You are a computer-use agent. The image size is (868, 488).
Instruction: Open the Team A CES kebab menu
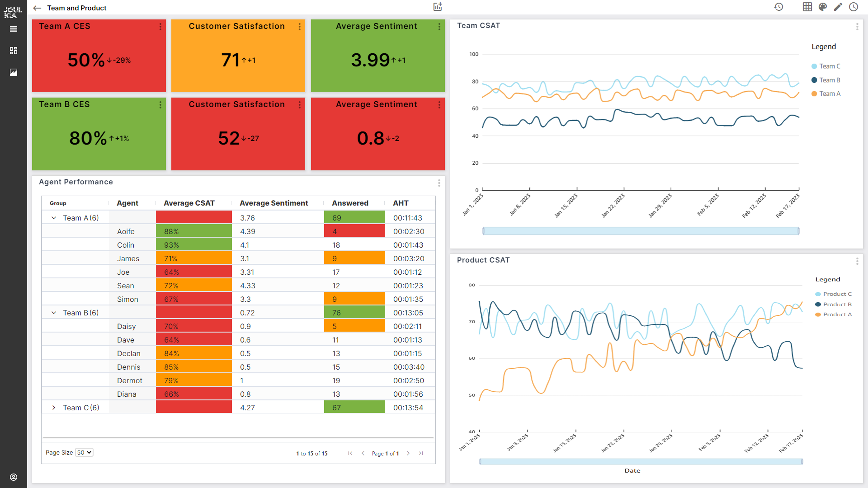click(x=160, y=27)
